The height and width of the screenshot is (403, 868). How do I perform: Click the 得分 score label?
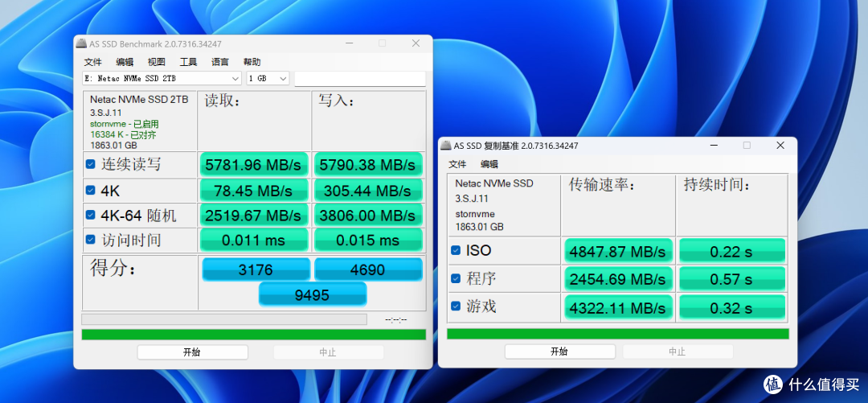pyautogui.click(x=113, y=269)
